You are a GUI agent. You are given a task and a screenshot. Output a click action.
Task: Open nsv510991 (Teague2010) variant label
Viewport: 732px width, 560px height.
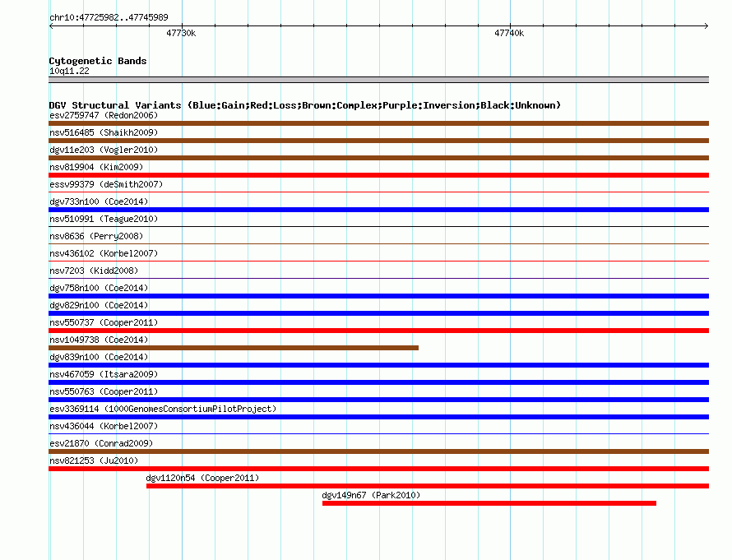(x=104, y=219)
